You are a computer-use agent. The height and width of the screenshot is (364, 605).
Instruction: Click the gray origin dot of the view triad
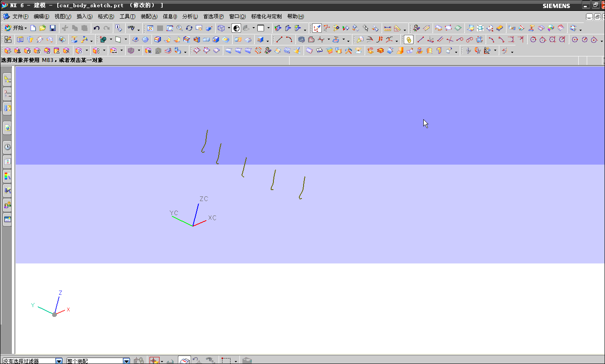click(54, 314)
